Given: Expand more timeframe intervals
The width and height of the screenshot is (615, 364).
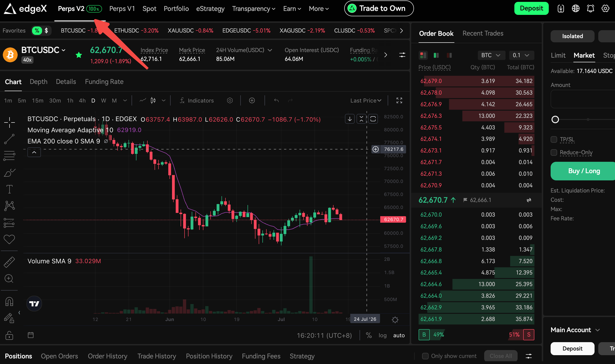Looking at the screenshot, I should tap(125, 100).
